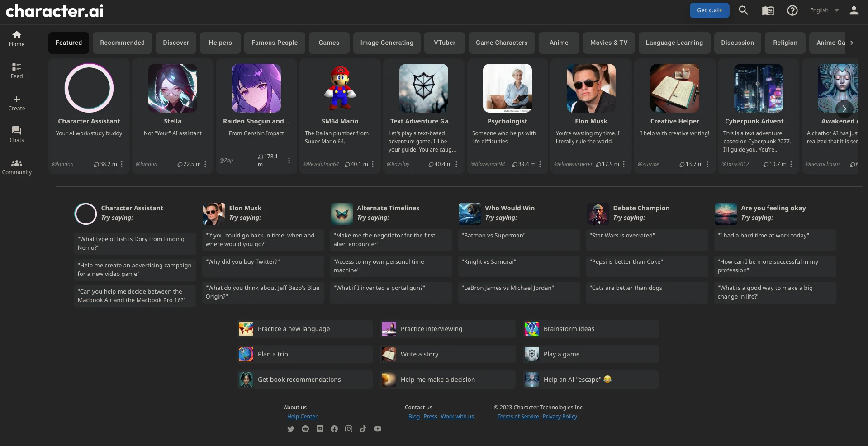Go to Feed in the sidebar
The width and height of the screenshot is (868, 446).
[17, 71]
